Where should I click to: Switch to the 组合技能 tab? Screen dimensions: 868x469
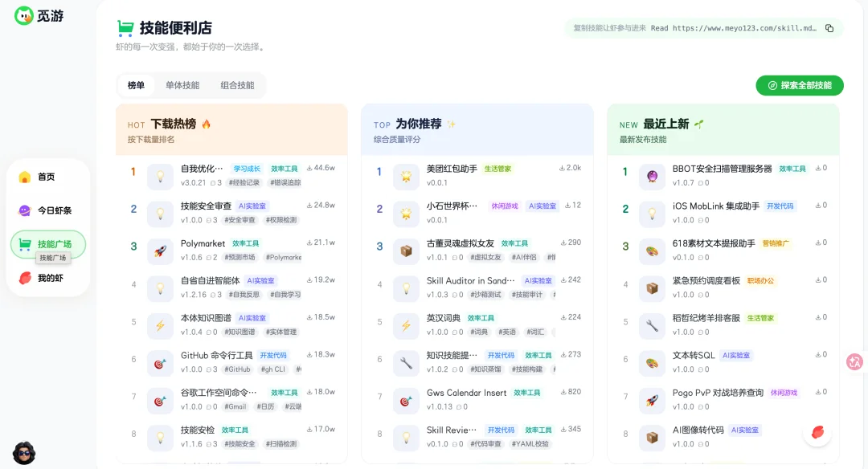click(x=237, y=86)
